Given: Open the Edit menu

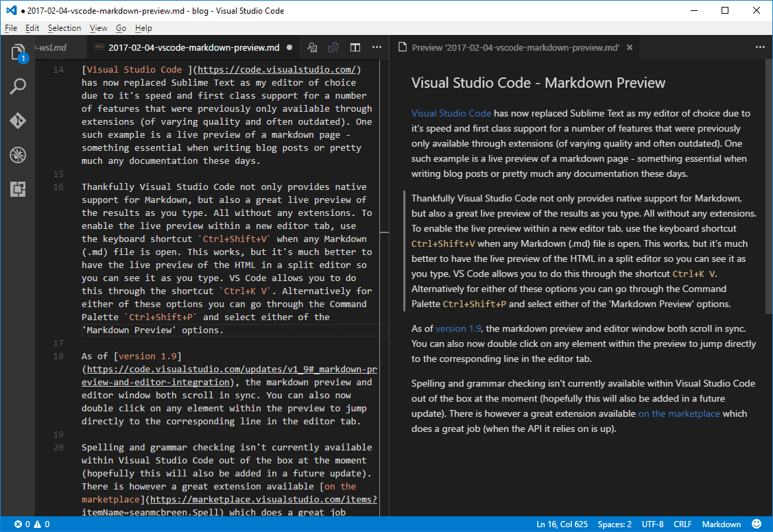Looking at the screenshot, I should click(32, 28).
